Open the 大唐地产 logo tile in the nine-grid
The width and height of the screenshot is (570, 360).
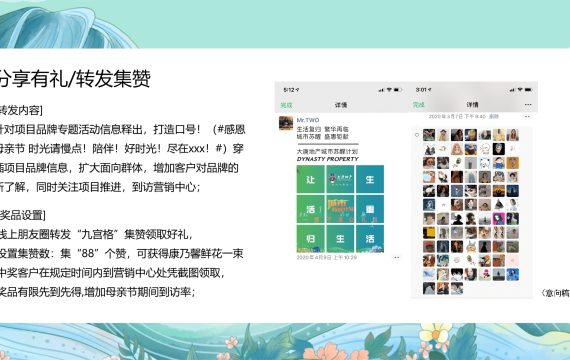click(x=340, y=179)
